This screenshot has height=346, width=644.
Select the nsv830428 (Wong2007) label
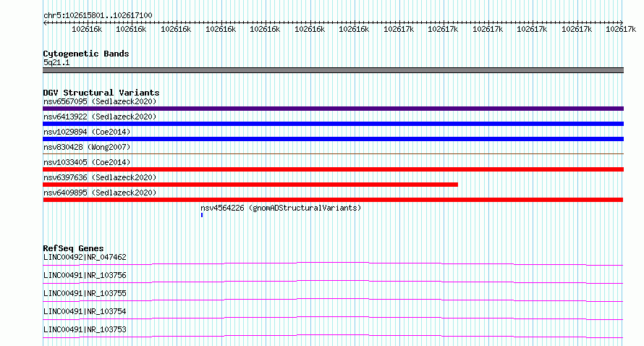coord(87,147)
